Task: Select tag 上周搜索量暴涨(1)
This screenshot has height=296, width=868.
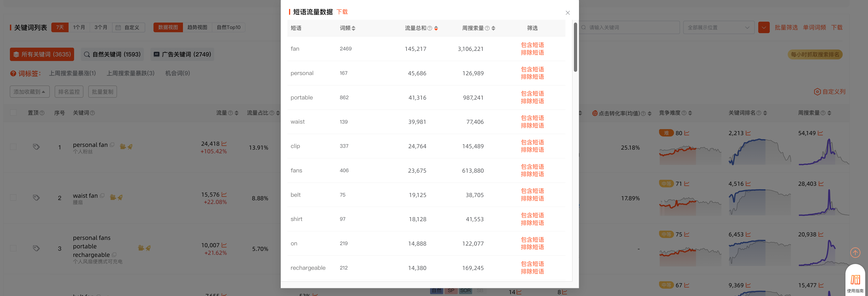Action: 72,73
